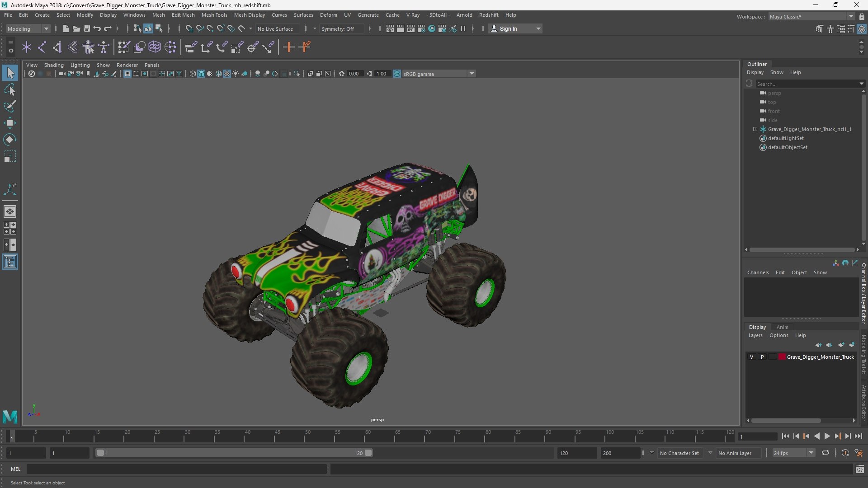Open the Maya Classic workspace dropdown
The image size is (868, 488).
[x=811, y=16]
